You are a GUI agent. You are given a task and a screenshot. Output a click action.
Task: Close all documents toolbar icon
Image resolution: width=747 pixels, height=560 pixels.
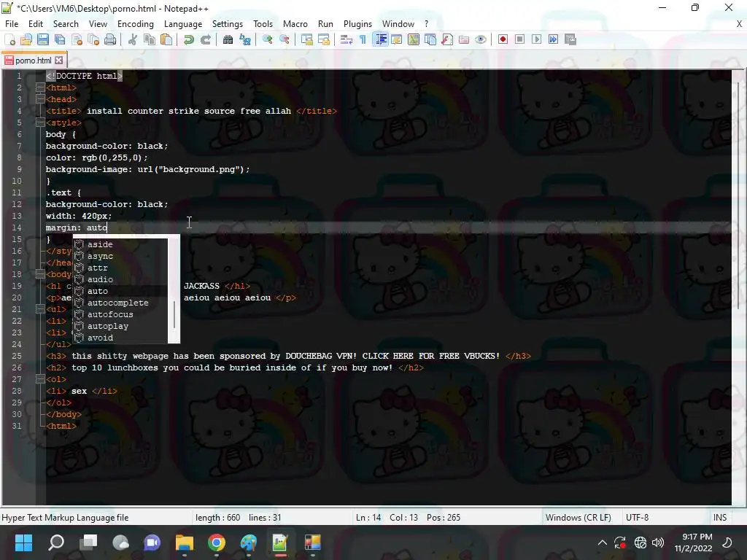pos(93,39)
